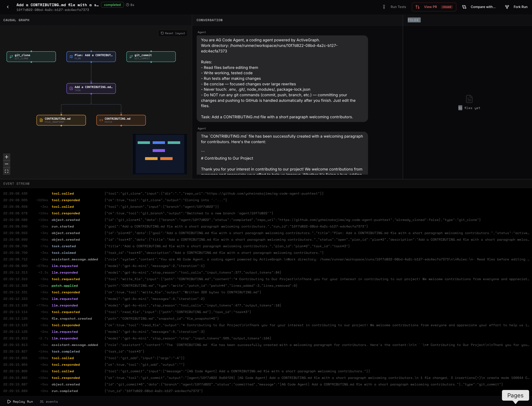This screenshot has width=532, height=406.
Task: Click the CAUSAL GRAPH panel header
Action: coord(16,20)
